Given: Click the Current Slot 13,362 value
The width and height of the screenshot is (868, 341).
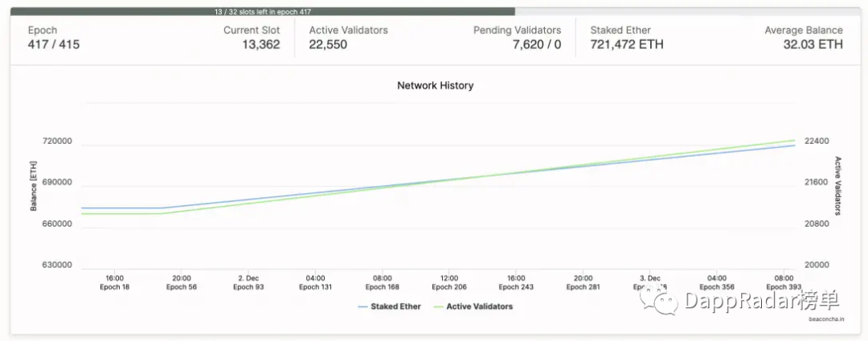Looking at the screenshot, I should tap(260, 45).
